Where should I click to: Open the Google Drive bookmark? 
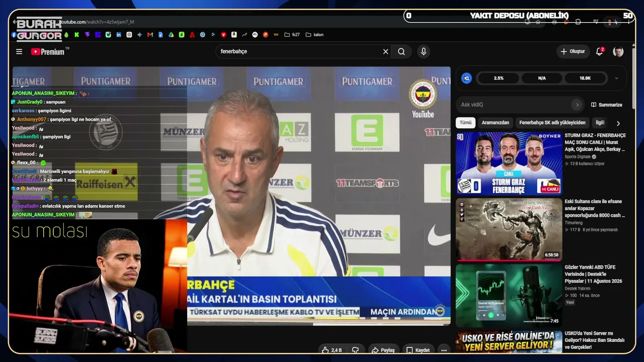171,35
